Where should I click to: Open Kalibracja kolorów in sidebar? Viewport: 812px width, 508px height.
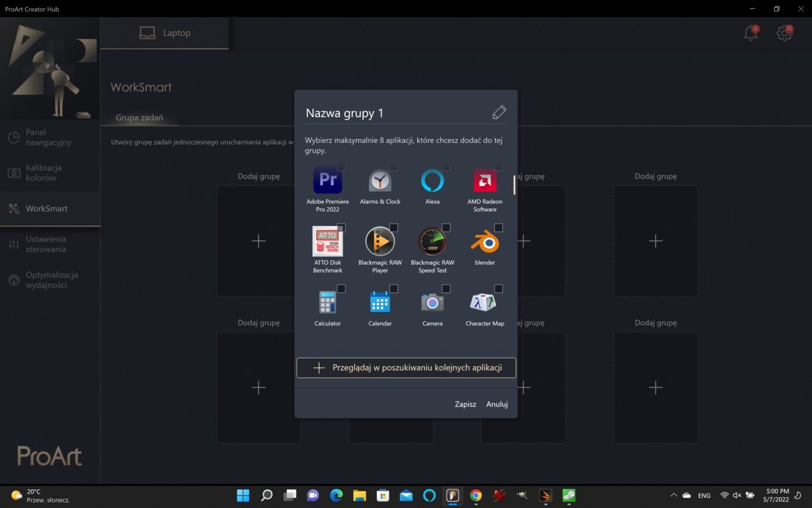tap(43, 173)
